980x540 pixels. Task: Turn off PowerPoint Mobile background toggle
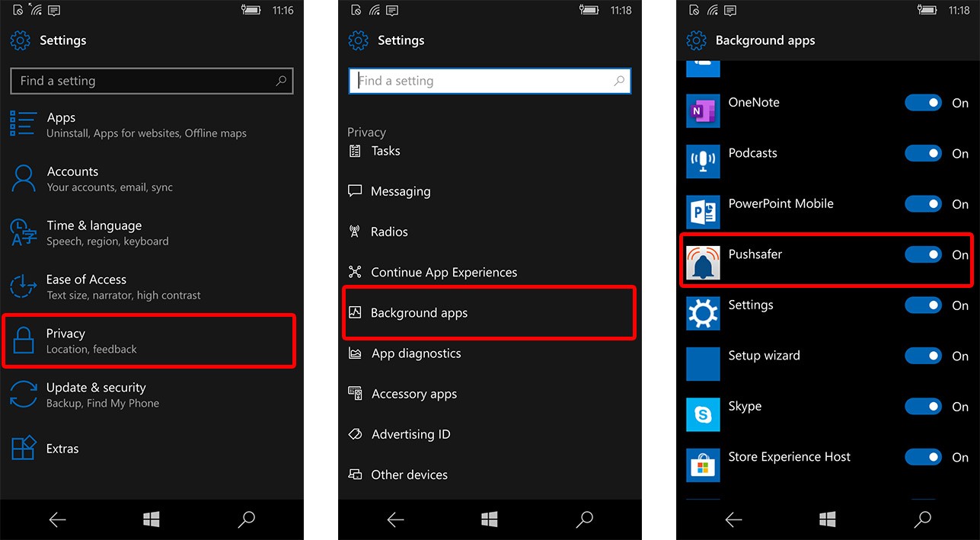[x=924, y=204]
